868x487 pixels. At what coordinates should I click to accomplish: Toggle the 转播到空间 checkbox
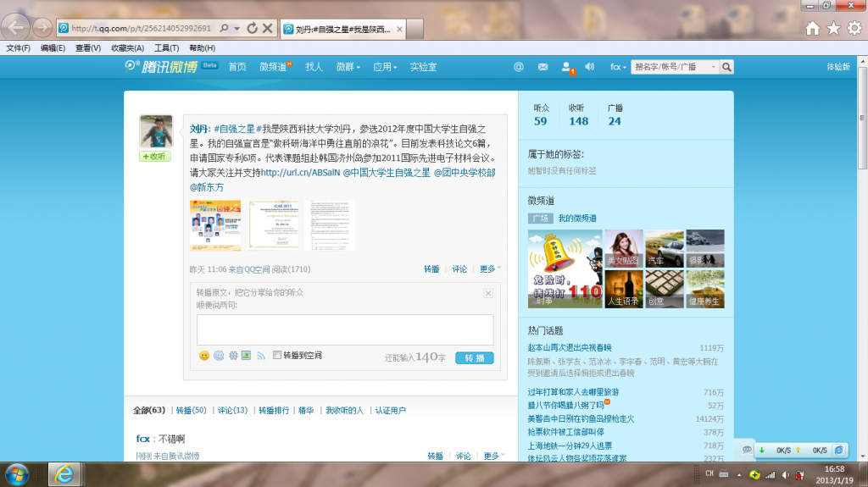pyautogui.click(x=277, y=355)
